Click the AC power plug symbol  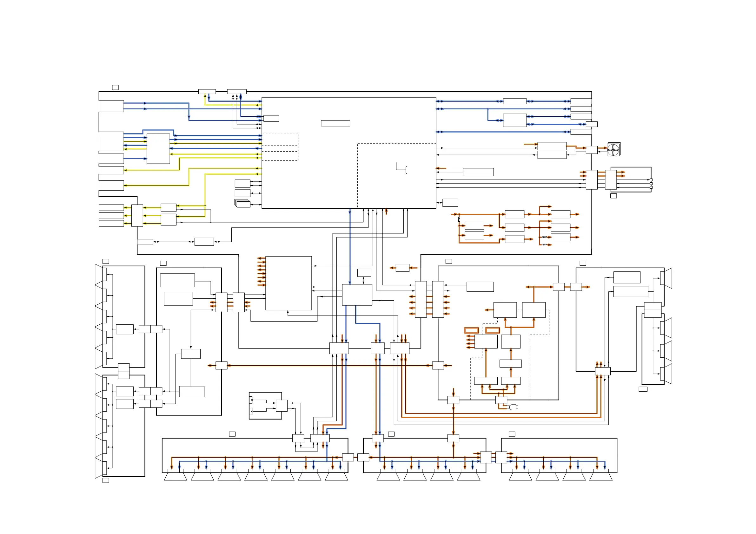coord(513,407)
